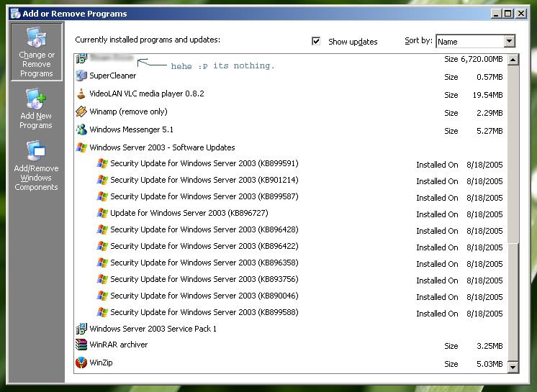Click Installed On date for KB899588
Screen dimensions: 537x392
pos(484,314)
